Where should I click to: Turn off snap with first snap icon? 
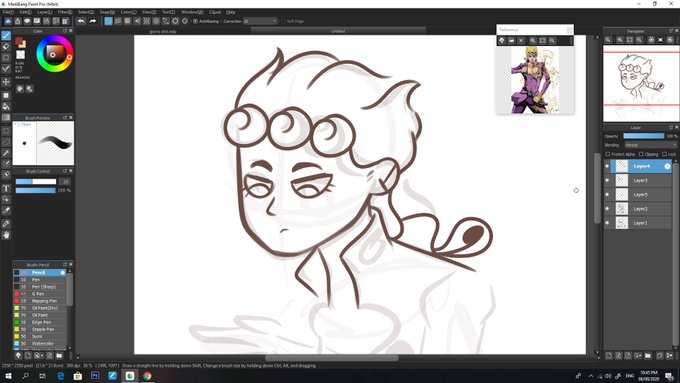108,21
